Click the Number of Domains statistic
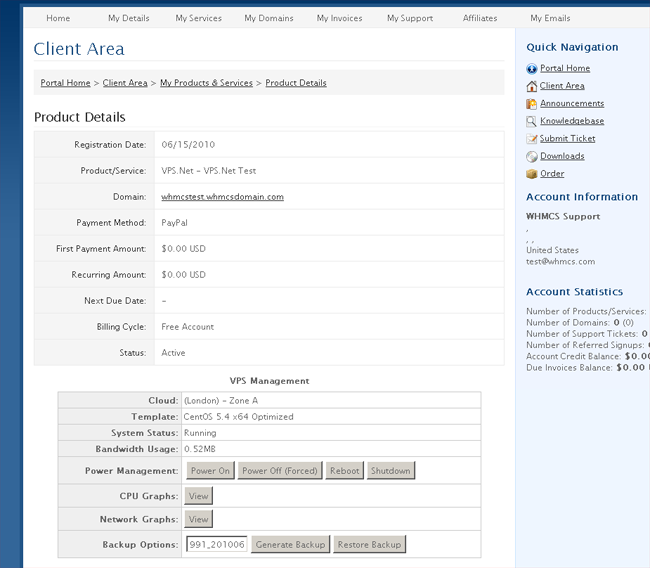The height and width of the screenshot is (568, 650). [580, 323]
